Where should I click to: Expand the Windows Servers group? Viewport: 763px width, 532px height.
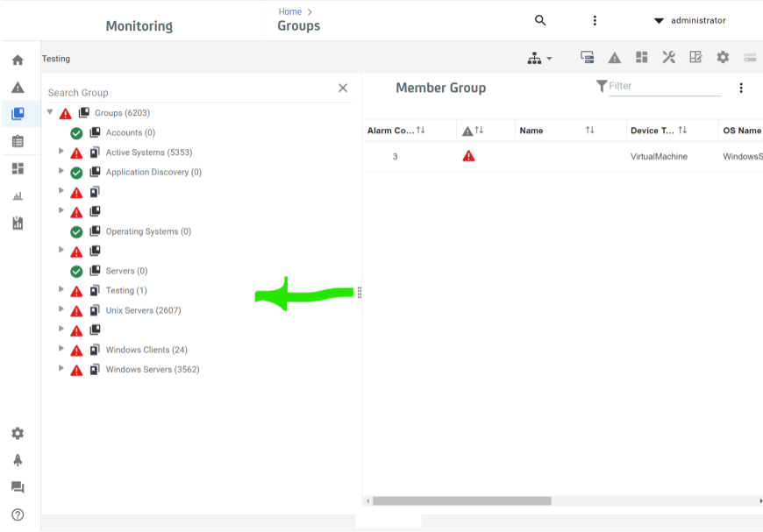pyautogui.click(x=61, y=369)
